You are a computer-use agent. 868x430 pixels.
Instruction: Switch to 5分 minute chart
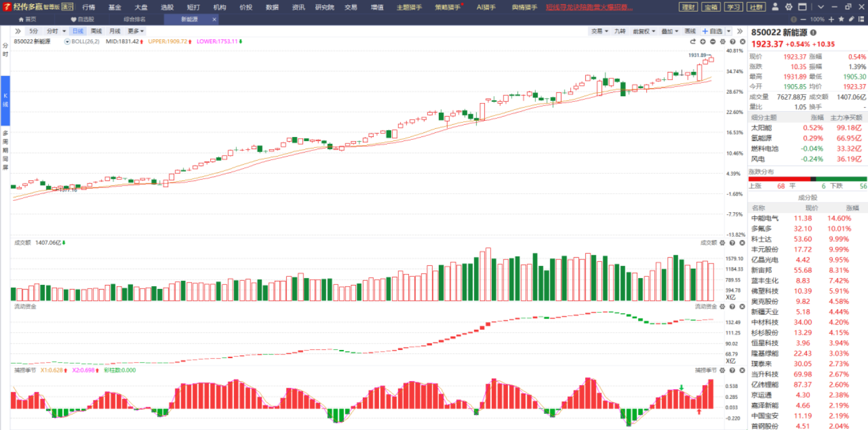click(34, 31)
